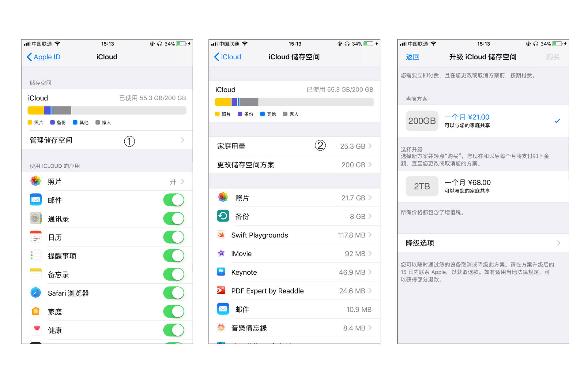Go back to Apple ID
Screen dimensions: 588x384
click(x=43, y=57)
